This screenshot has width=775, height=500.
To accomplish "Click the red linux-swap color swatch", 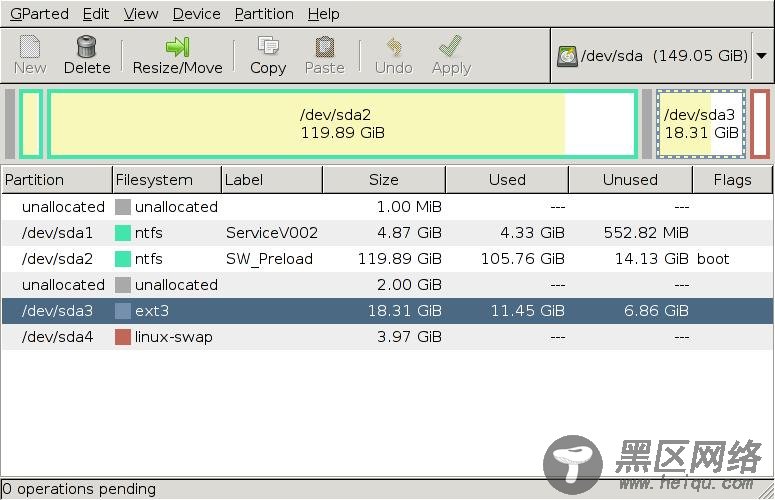I will (x=123, y=337).
